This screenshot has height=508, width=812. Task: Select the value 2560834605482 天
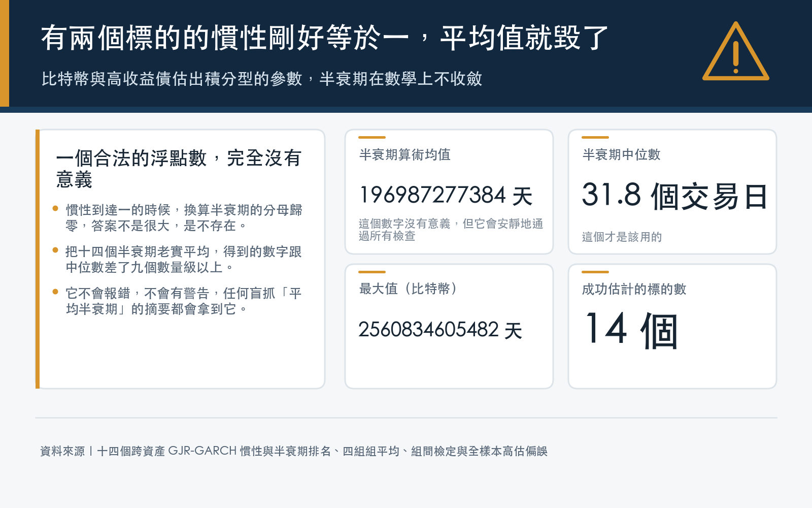tap(440, 330)
